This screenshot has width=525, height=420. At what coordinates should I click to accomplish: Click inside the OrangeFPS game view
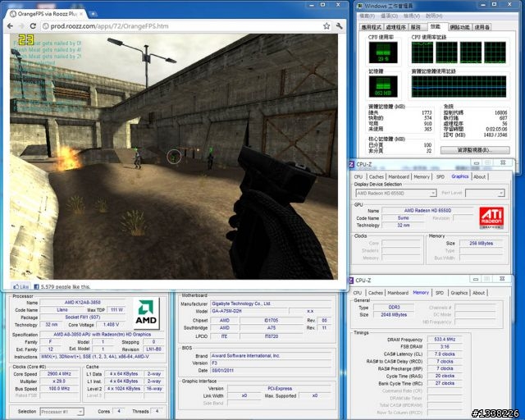(174, 157)
